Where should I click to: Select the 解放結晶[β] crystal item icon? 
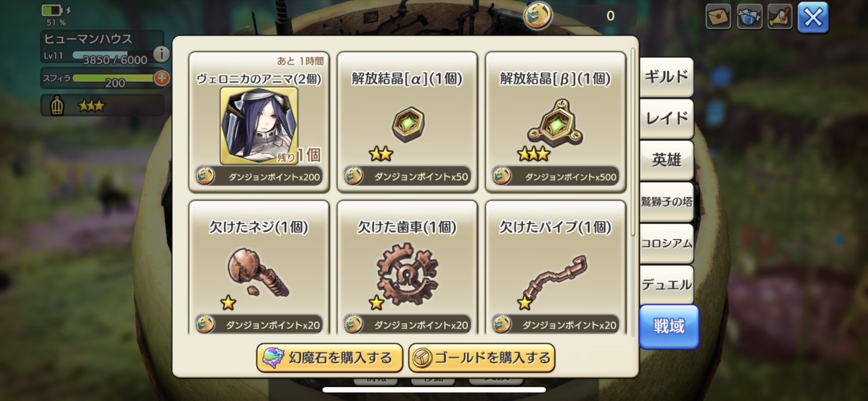pyautogui.click(x=556, y=122)
